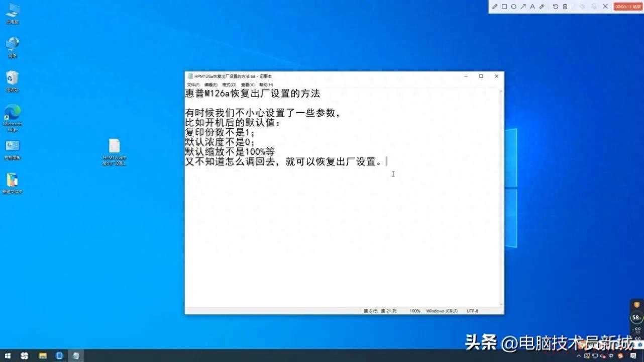Open the four-leaf browser taskbar icon

coord(25,355)
